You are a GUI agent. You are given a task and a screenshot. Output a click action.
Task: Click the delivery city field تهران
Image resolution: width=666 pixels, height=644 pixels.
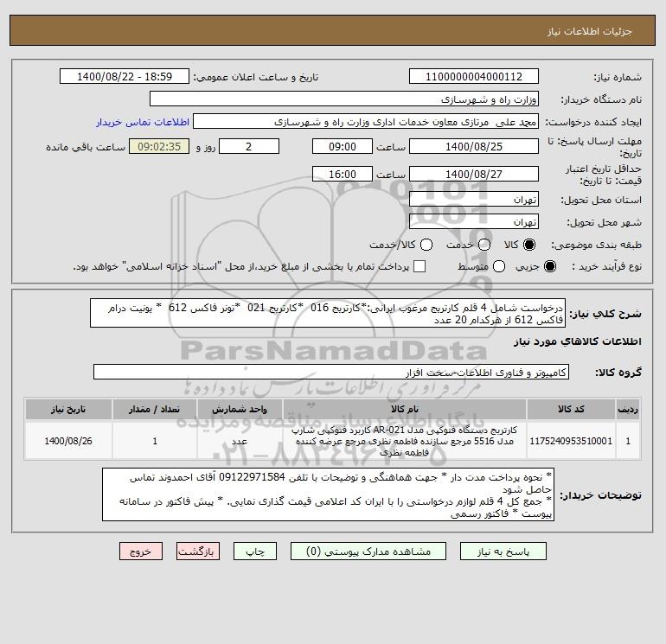tap(474, 222)
